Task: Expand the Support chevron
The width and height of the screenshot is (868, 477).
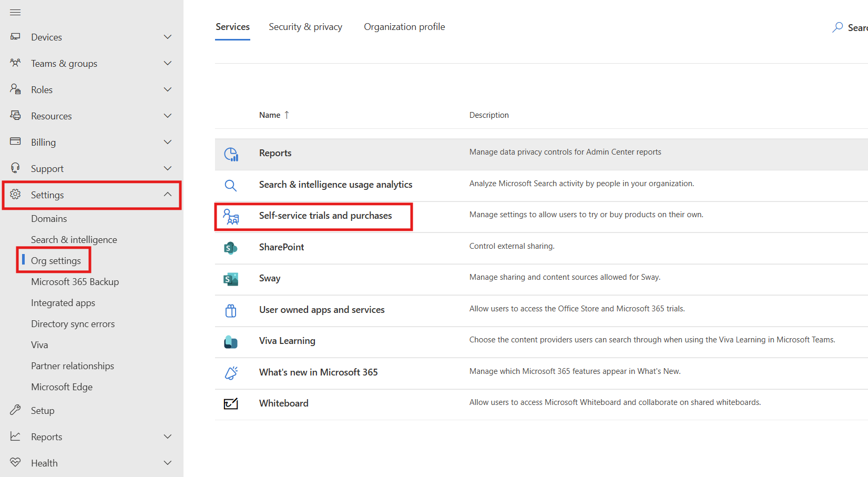Action: 168,168
